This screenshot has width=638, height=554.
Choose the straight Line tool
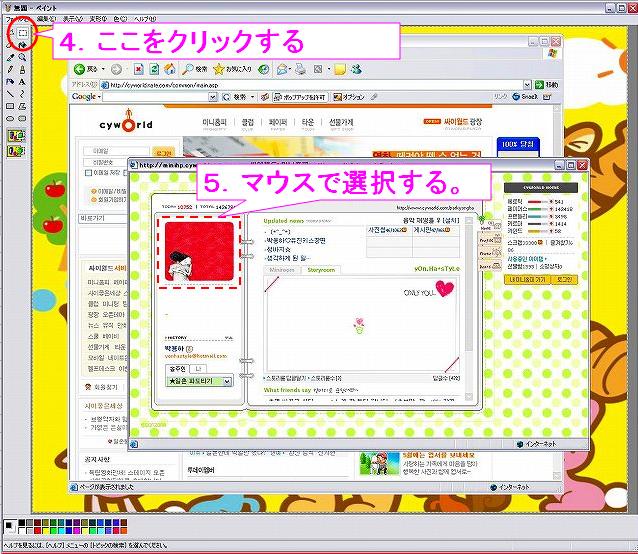tap(10, 94)
